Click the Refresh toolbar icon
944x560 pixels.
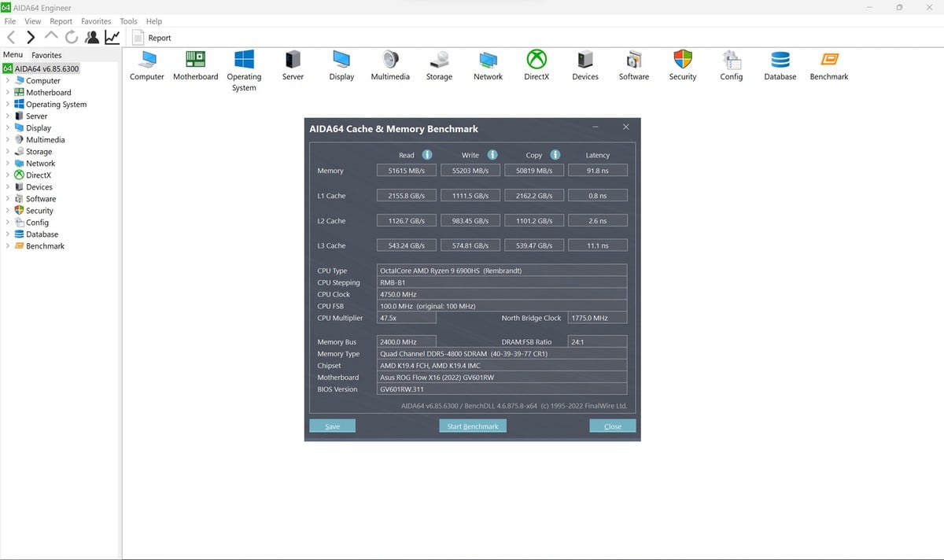72,37
